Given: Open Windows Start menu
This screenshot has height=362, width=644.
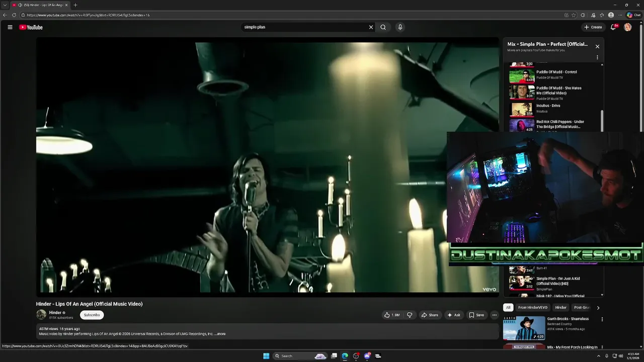Looking at the screenshot, I should pos(266,356).
